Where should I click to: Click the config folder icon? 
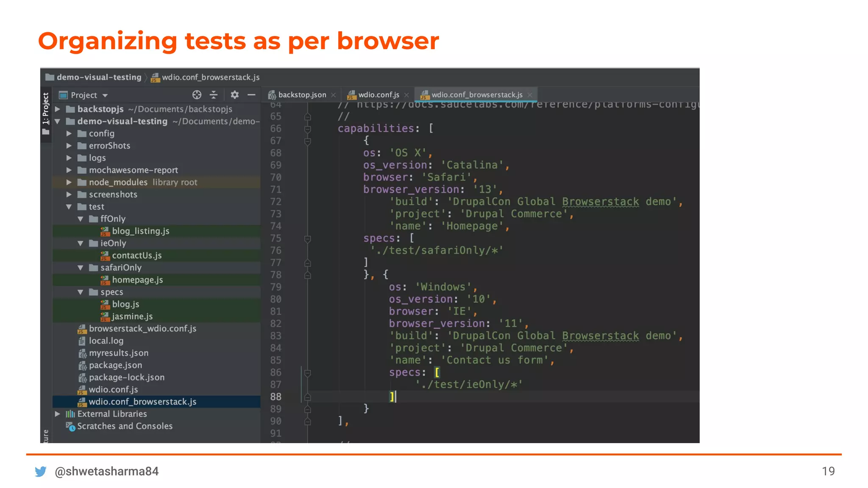click(82, 134)
